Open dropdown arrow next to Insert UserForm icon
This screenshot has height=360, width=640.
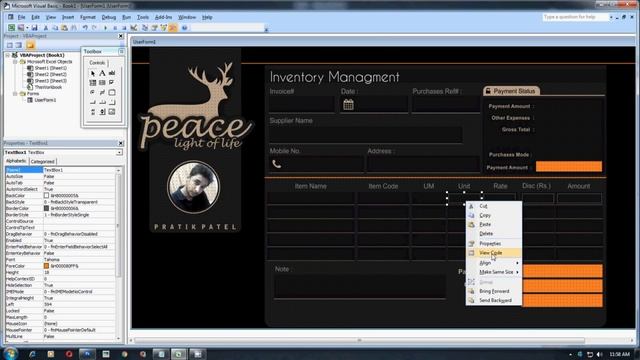pos(27,28)
